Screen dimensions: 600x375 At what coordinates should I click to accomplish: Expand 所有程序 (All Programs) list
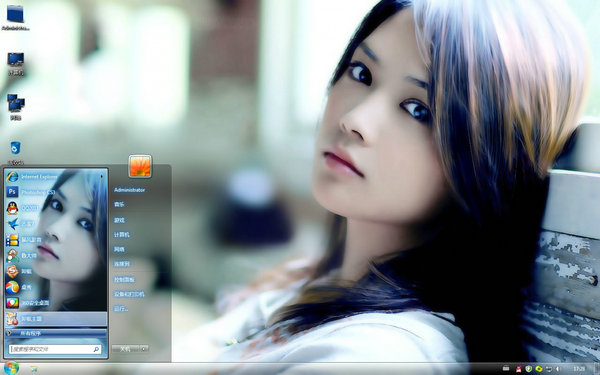(x=56, y=333)
